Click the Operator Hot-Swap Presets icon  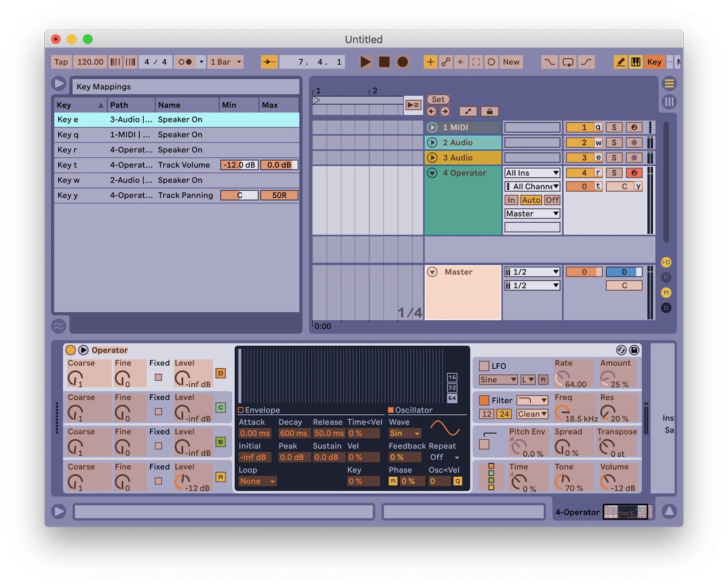(x=621, y=350)
